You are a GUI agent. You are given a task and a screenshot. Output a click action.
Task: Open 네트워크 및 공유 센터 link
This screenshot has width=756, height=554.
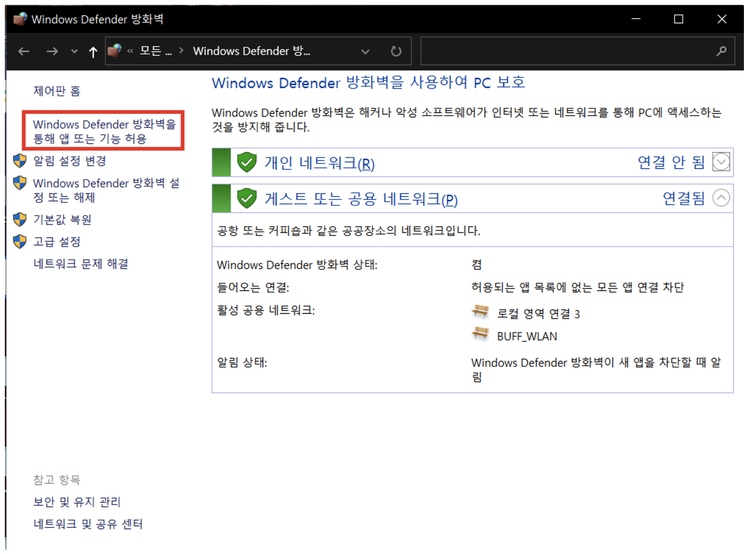coord(88,524)
